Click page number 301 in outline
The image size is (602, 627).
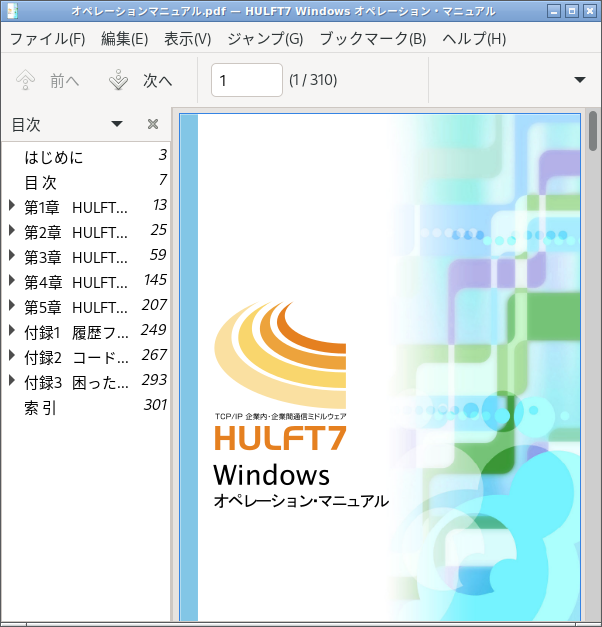point(155,405)
